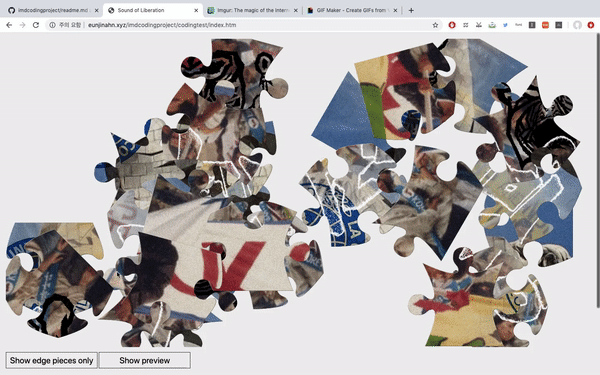
Task: Click the address bar URL field
Action: [245, 25]
